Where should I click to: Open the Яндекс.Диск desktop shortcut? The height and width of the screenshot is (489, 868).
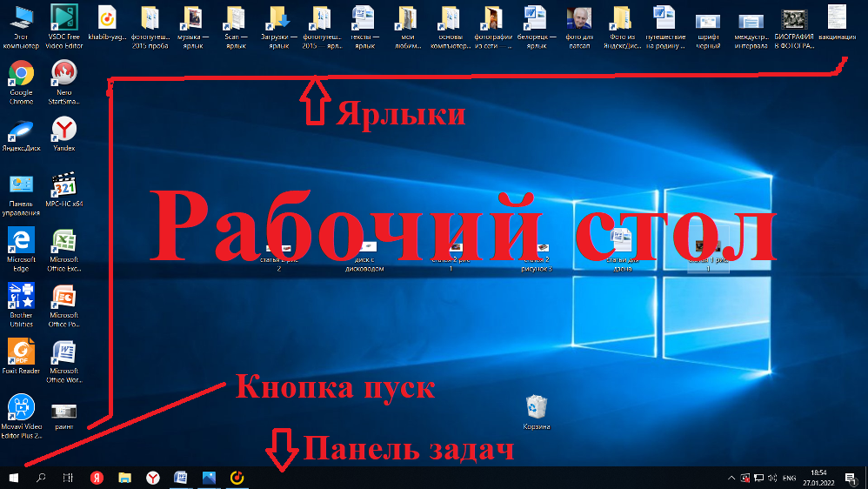tap(21, 135)
